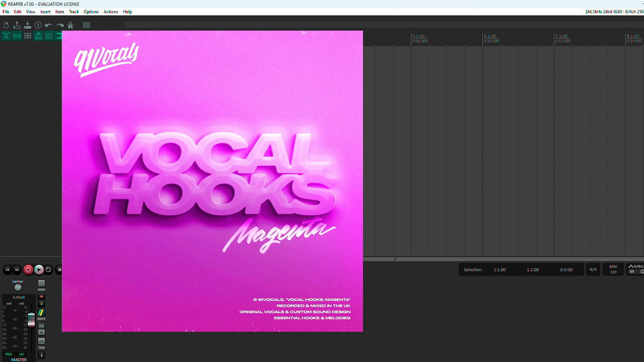
Task: Click the 4/4 time signature field
Action: [593, 270]
